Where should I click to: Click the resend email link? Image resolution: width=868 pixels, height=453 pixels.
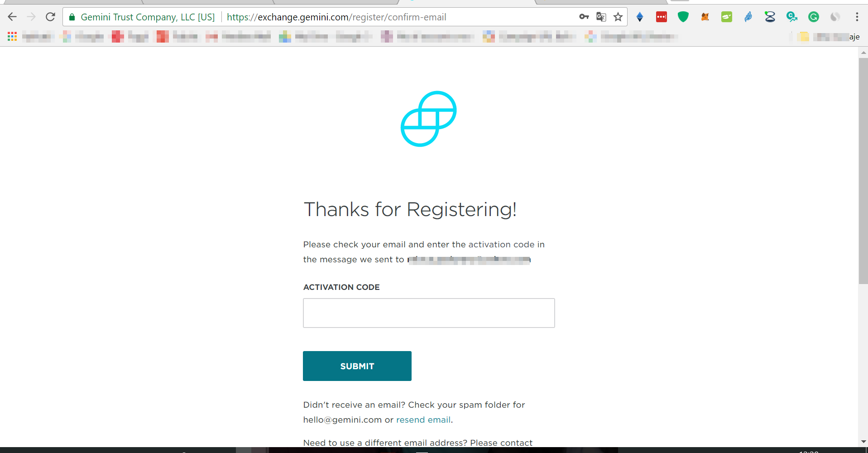click(423, 420)
